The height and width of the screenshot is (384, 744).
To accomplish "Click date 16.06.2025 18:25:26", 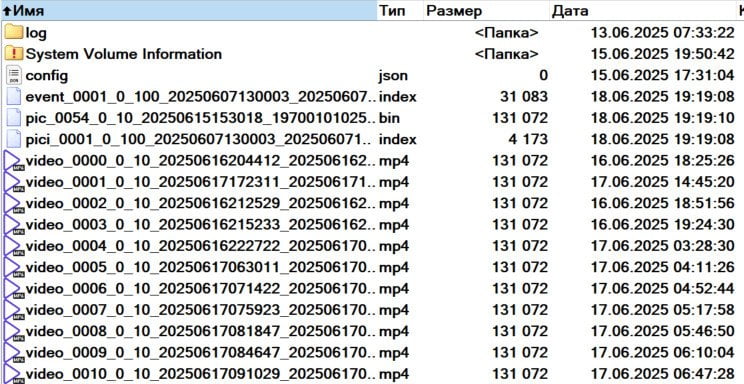I will coord(662,161).
